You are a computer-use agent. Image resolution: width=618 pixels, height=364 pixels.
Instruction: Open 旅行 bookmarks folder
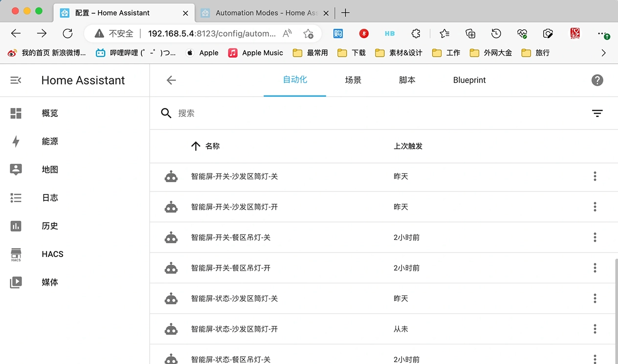535,53
